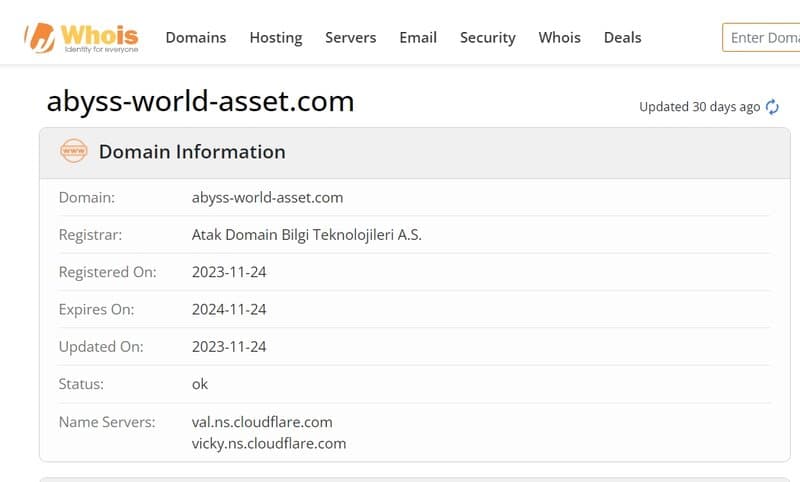Click the Updated On: label

pyautogui.click(x=101, y=347)
